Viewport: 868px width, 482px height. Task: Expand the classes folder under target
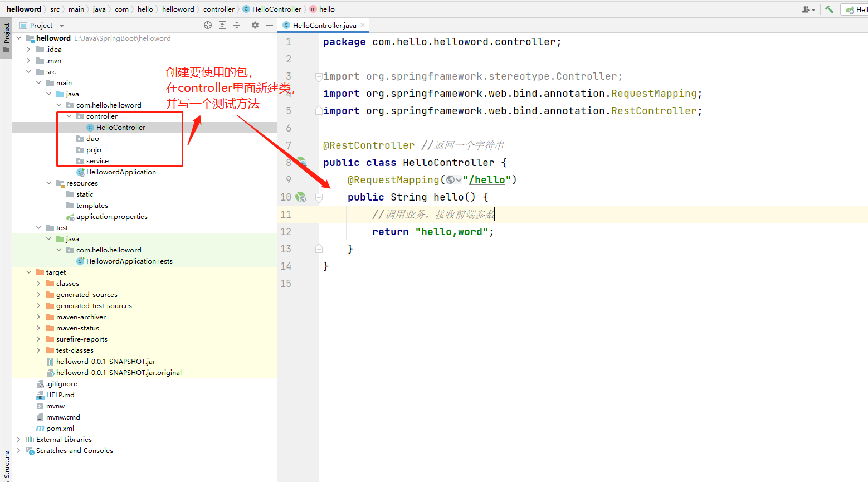click(x=39, y=284)
